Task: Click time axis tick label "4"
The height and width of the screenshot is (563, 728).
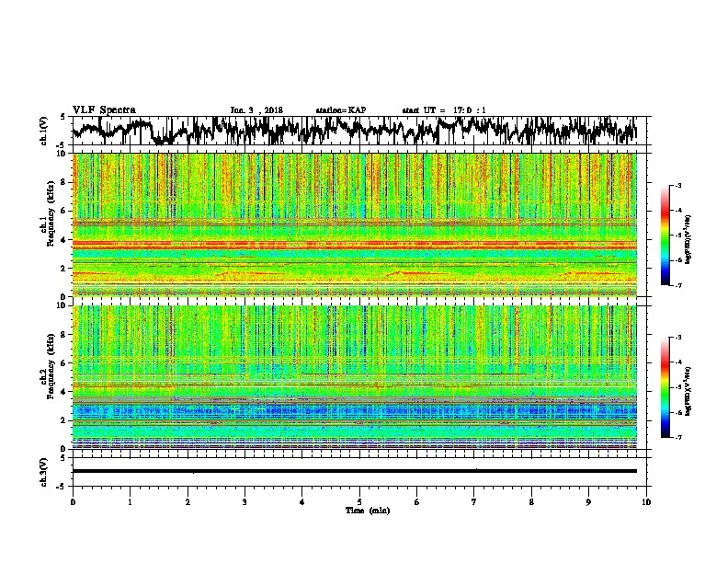Action: (302, 502)
